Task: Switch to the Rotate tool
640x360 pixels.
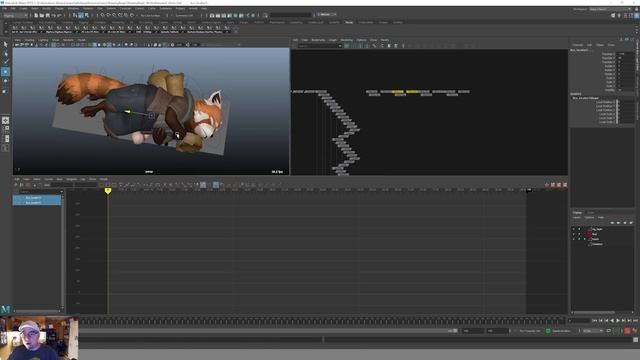Action: tap(5, 81)
